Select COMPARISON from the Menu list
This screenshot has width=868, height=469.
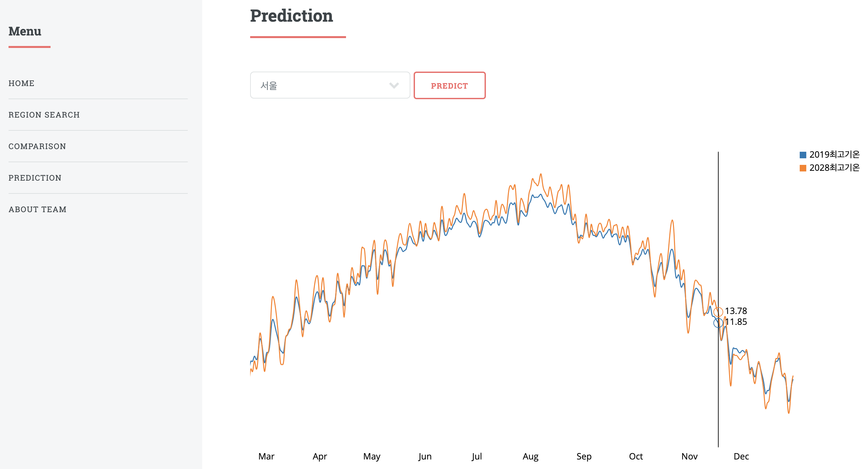coord(37,146)
